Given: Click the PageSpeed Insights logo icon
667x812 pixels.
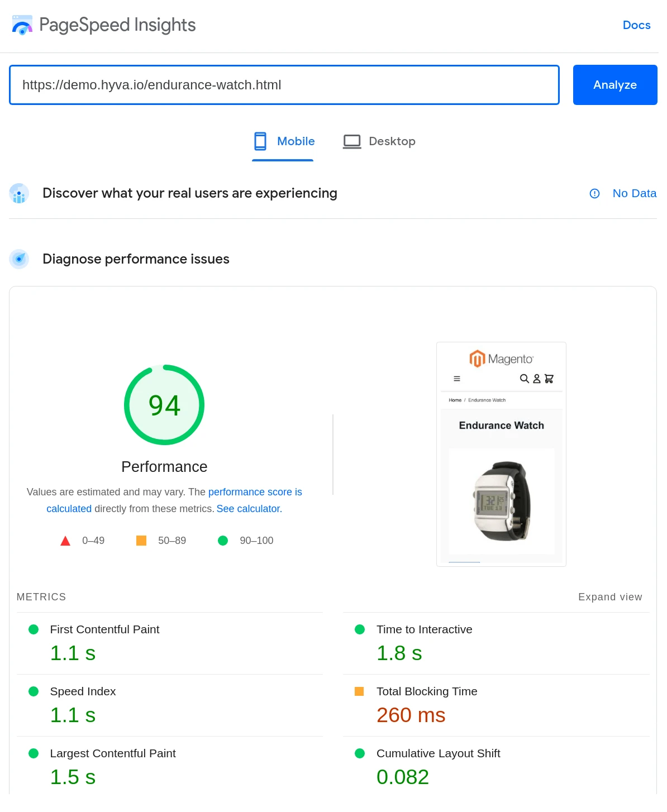Looking at the screenshot, I should 22,25.
